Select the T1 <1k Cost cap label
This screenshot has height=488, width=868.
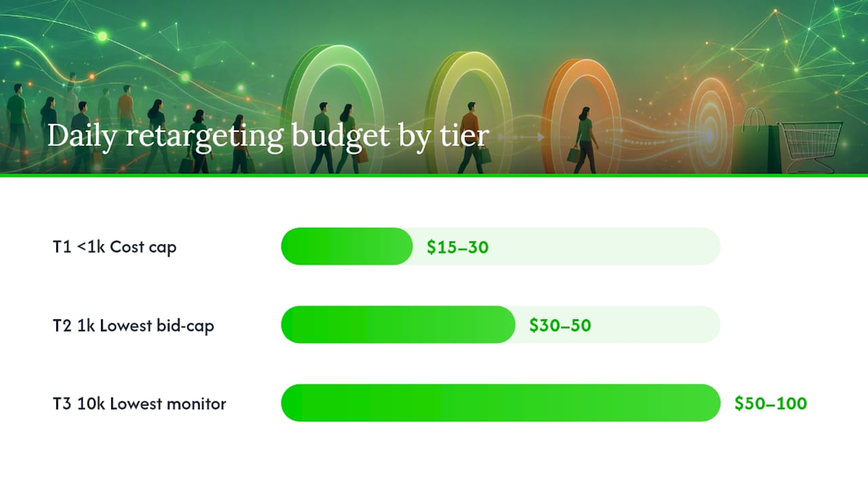pyautogui.click(x=115, y=247)
